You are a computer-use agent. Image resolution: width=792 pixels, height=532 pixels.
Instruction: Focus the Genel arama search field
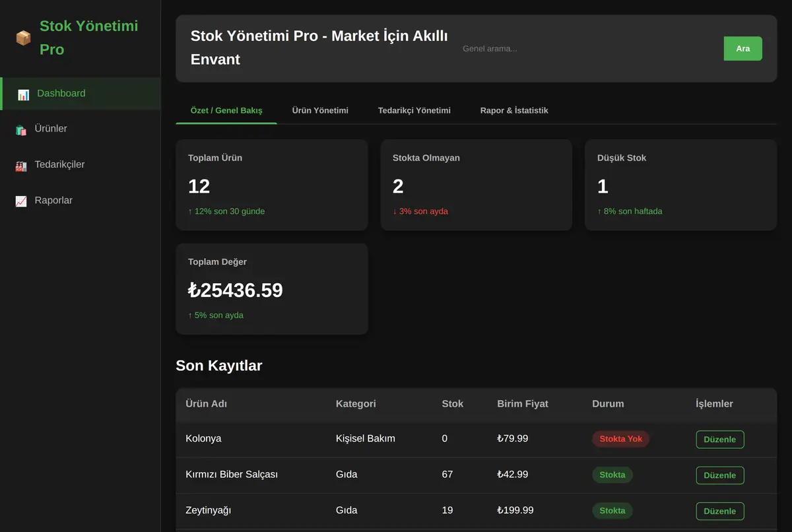pos(588,48)
